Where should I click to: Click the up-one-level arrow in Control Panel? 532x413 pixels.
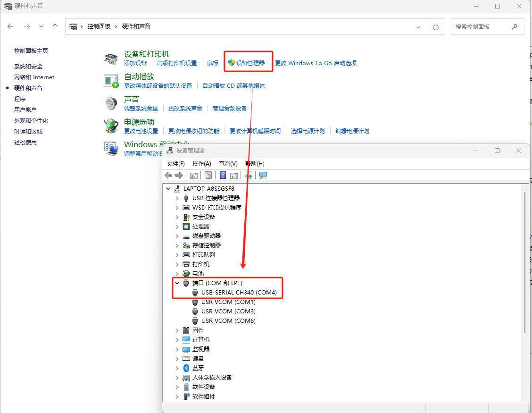pyautogui.click(x=55, y=26)
